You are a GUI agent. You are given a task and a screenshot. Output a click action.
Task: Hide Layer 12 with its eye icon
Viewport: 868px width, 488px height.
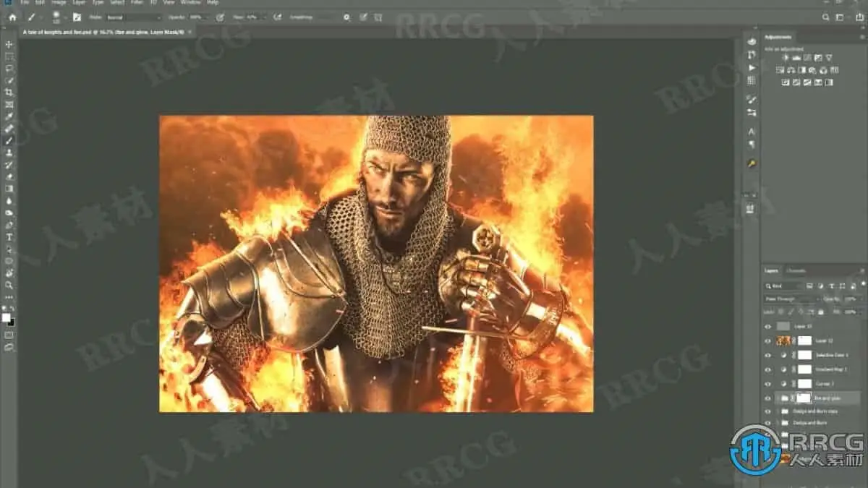click(x=768, y=340)
